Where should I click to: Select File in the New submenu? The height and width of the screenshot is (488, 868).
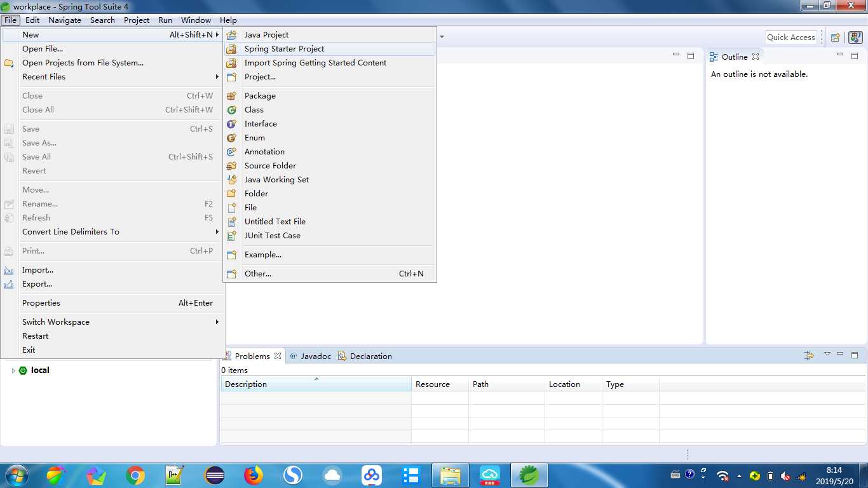pyautogui.click(x=330, y=208)
